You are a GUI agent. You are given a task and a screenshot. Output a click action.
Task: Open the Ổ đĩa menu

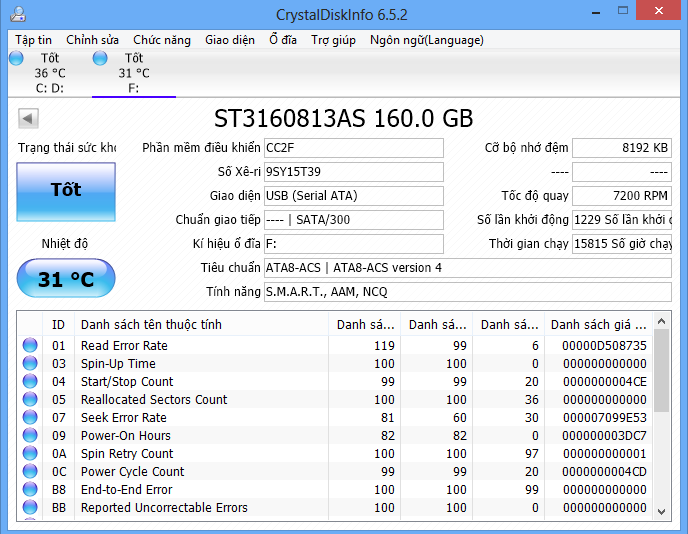283,40
